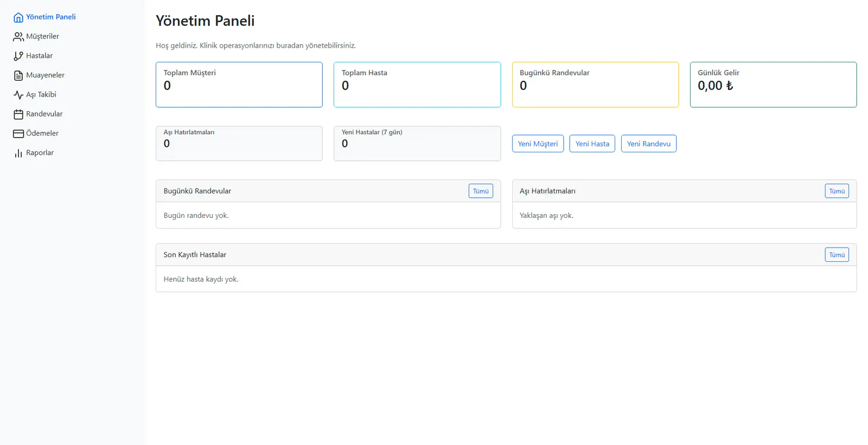Click the Günlük Gelir stat card
The image size is (868, 445).
[773, 85]
